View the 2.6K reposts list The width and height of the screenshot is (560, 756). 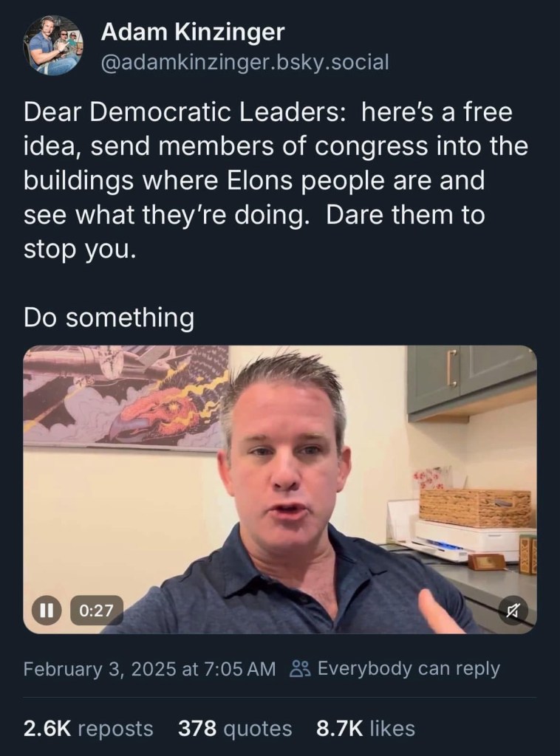click(x=89, y=729)
